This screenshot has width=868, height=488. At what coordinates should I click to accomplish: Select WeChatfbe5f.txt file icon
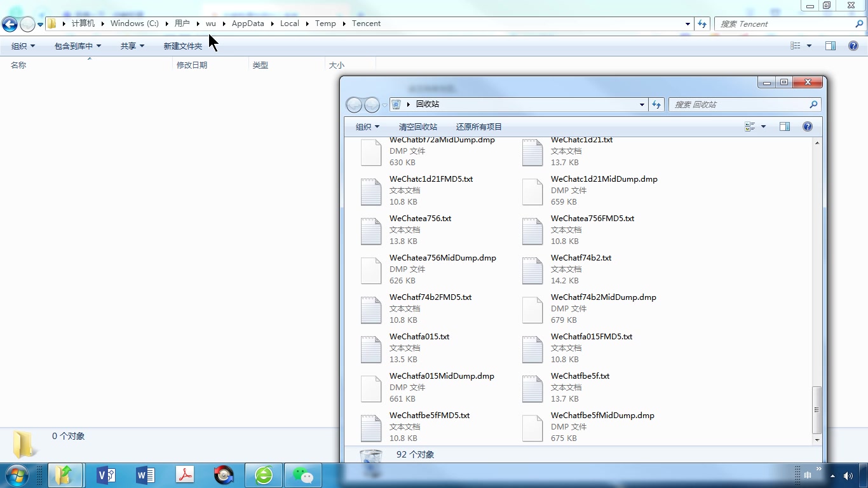pyautogui.click(x=532, y=389)
